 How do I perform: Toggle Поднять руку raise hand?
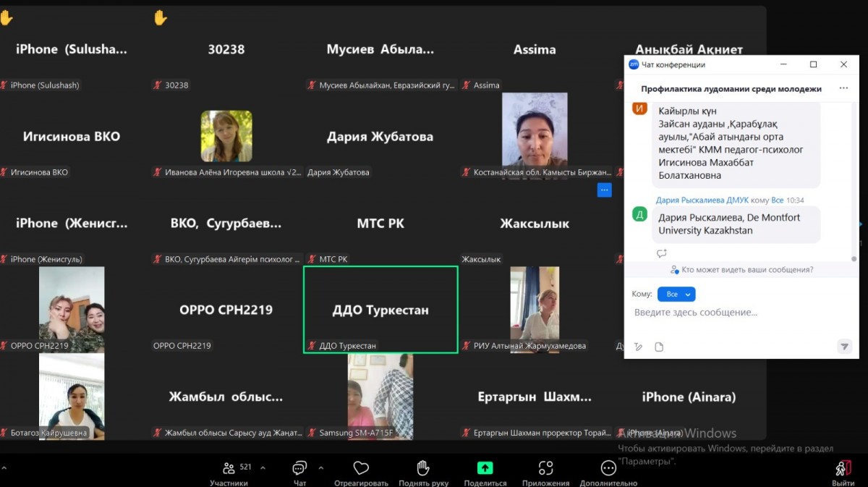point(423,468)
